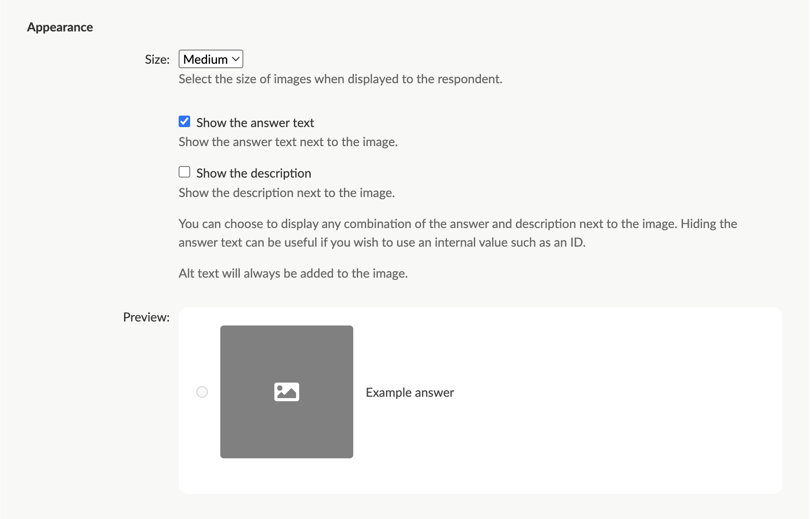Click the empty "Show the description" checkbox square
This screenshot has width=812, height=519.
[x=184, y=172]
